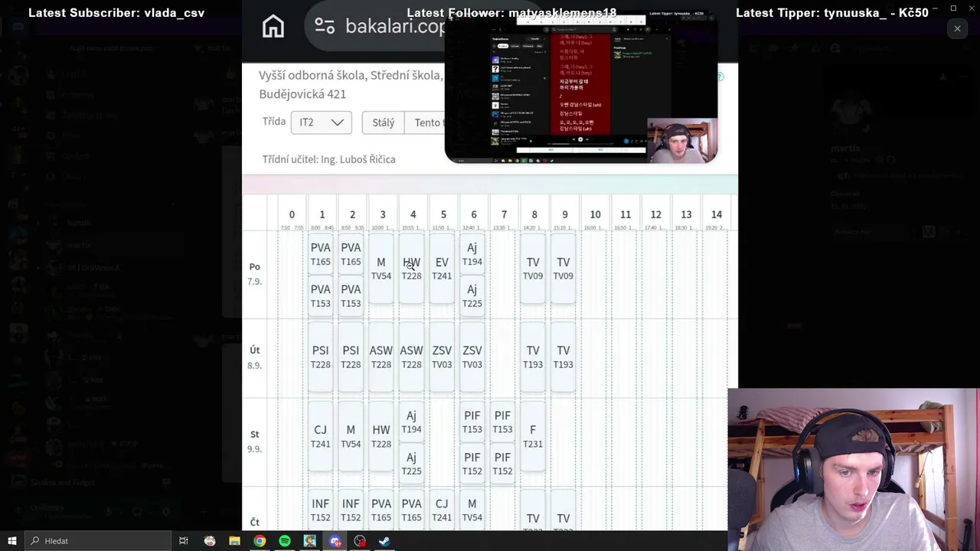
Task: Select Tuesday's period 5 ZSV TV03 lesson
Action: click(x=442, y=357)
